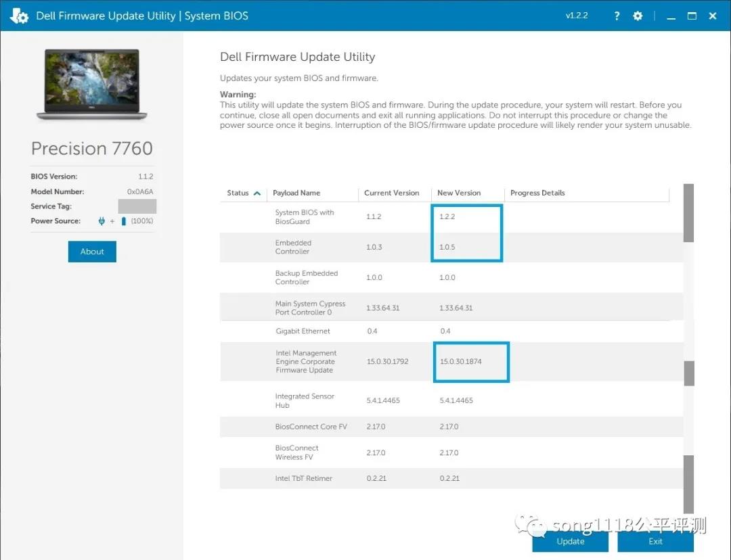Click the Dell Firmware Update logo icon
Screen dimensions: 731x560
(19, 16)
